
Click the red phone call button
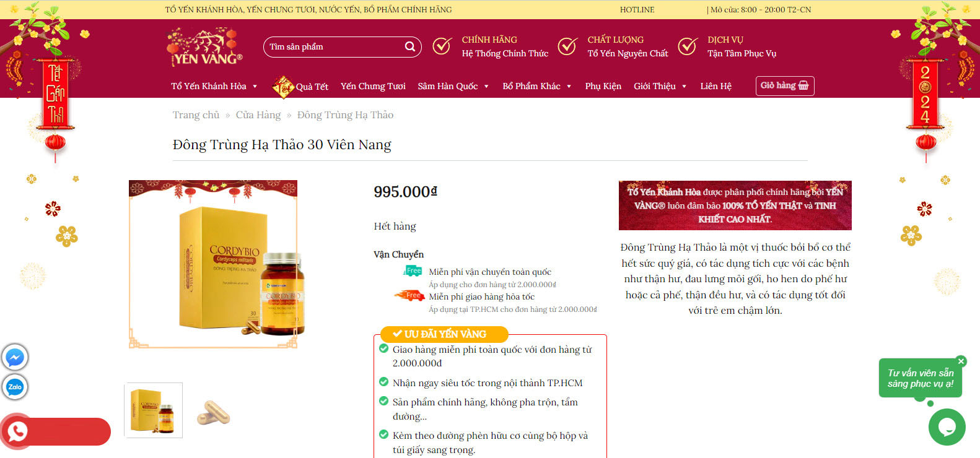click(x=17, y=431)
